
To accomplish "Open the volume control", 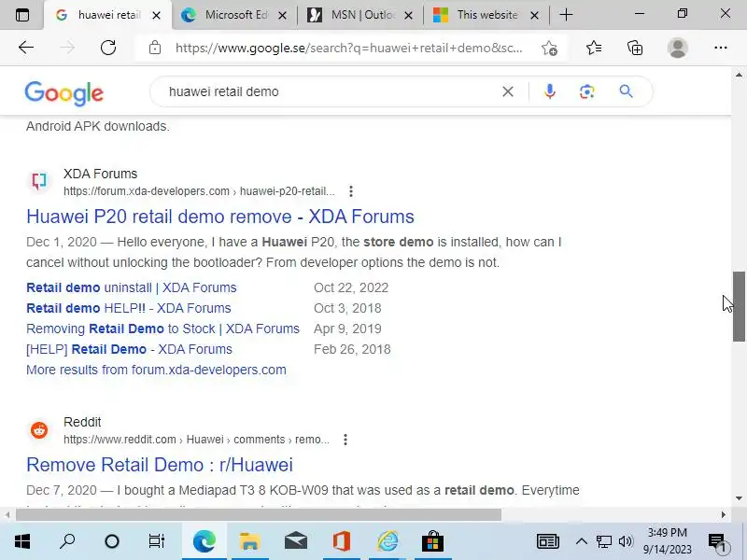I will [x=626, y=541].
